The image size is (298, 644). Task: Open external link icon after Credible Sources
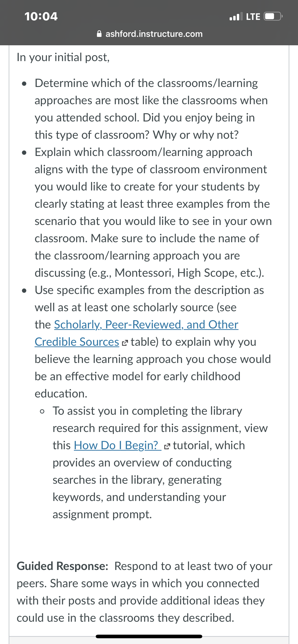coord(125,343)
